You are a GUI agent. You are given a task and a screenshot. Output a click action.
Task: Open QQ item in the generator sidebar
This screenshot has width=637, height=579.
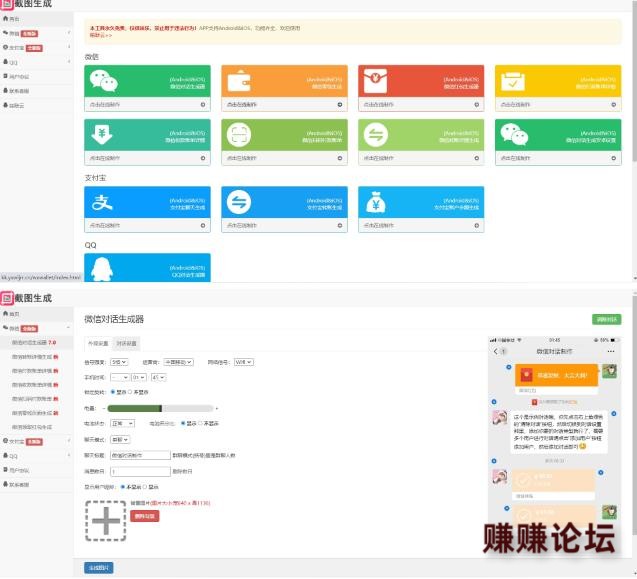click(x=37, y=456)
